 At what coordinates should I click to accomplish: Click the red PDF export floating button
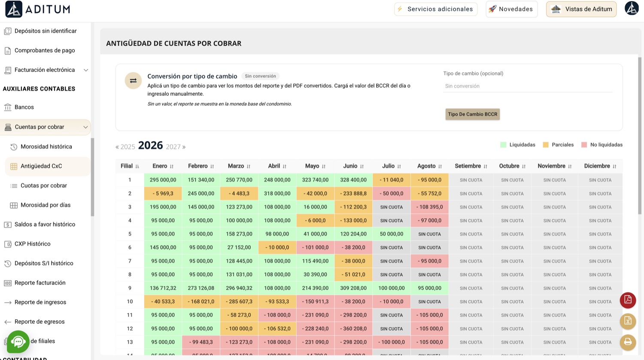pos(628,300)
